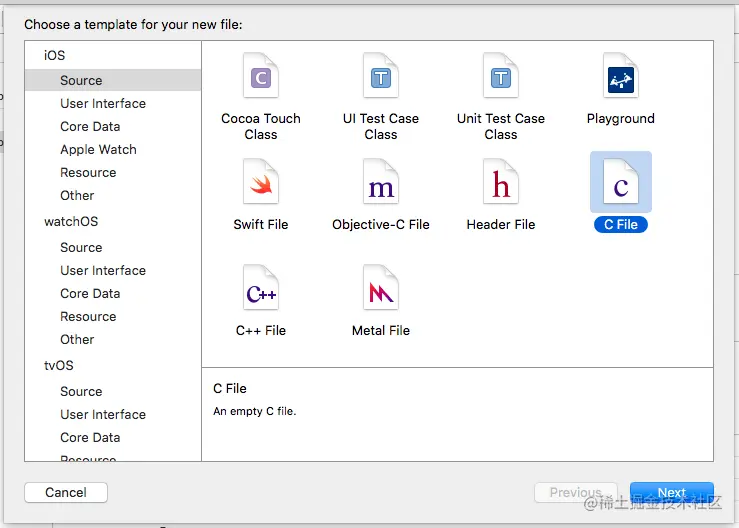
Task: Pick the Unit Test Case Class icon
Action: point(501,77)
